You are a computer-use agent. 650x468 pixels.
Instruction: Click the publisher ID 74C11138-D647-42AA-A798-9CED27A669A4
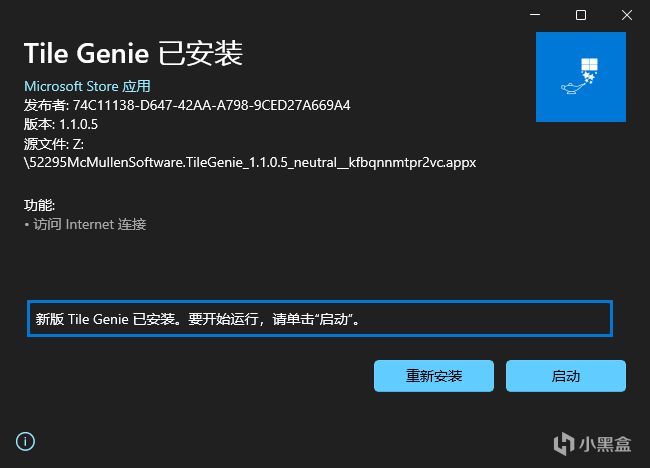tap(211, 105)
